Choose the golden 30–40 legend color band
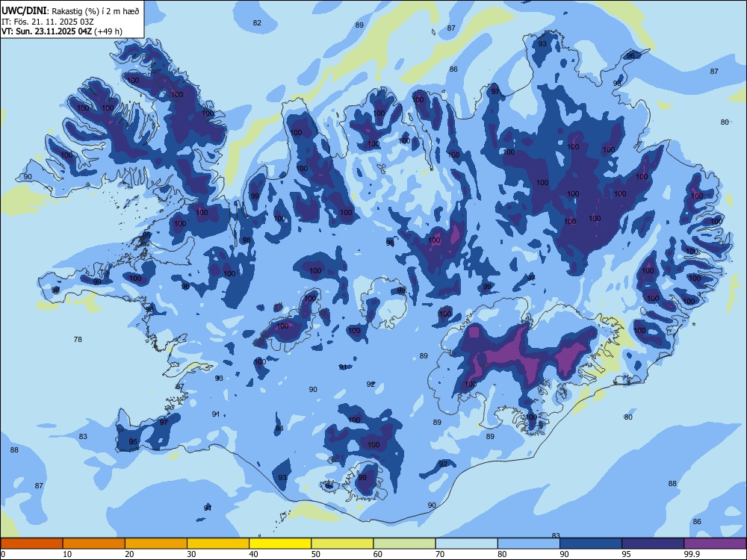This screenshot has width=747, height=560. point(218,544)
